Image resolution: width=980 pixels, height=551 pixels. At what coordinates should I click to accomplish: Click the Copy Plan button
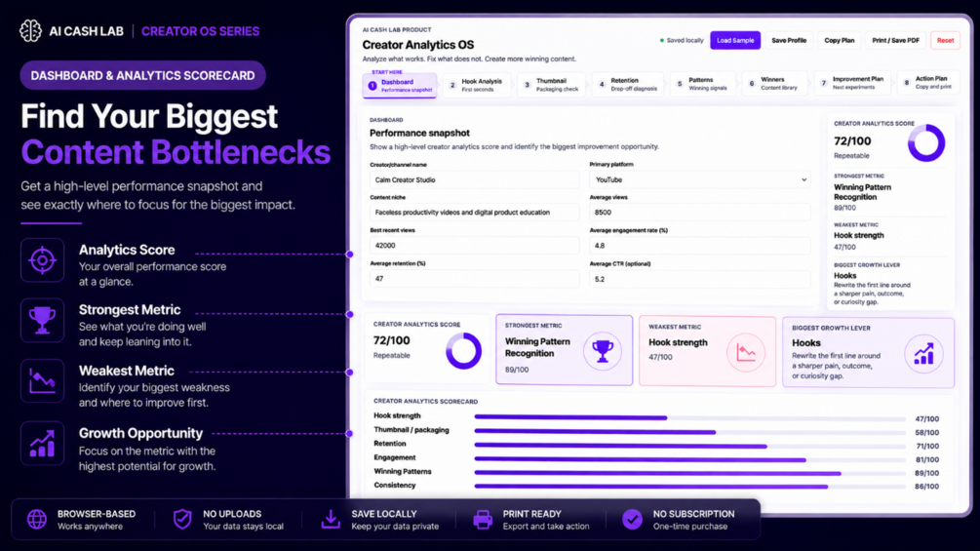click(839, 41)
